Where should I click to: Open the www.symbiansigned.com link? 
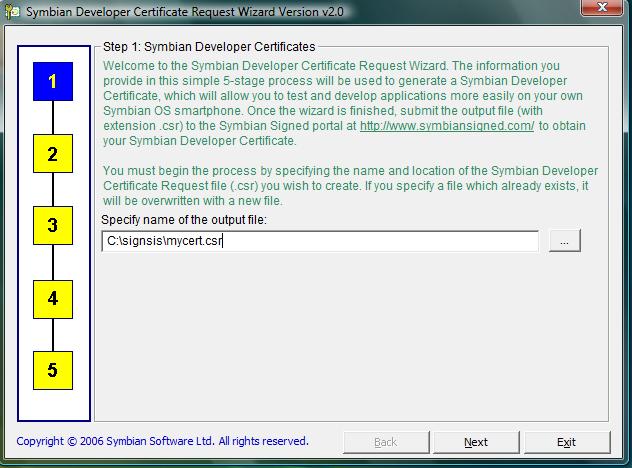[447, 126]
